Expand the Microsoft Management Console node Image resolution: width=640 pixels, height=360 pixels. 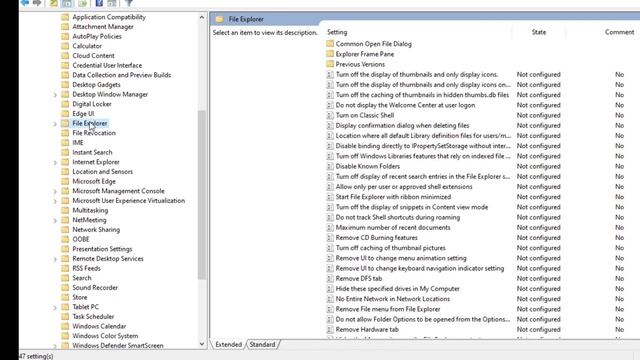tap(55, 191)
